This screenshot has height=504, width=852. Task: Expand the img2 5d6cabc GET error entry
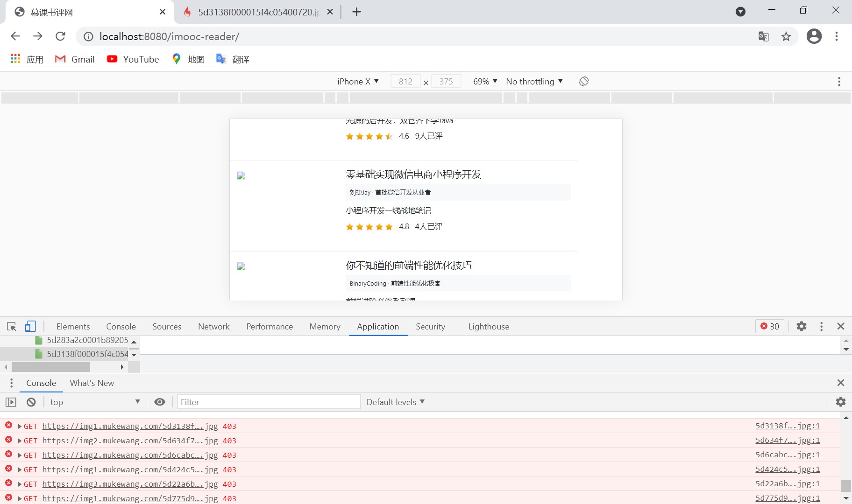20,455
